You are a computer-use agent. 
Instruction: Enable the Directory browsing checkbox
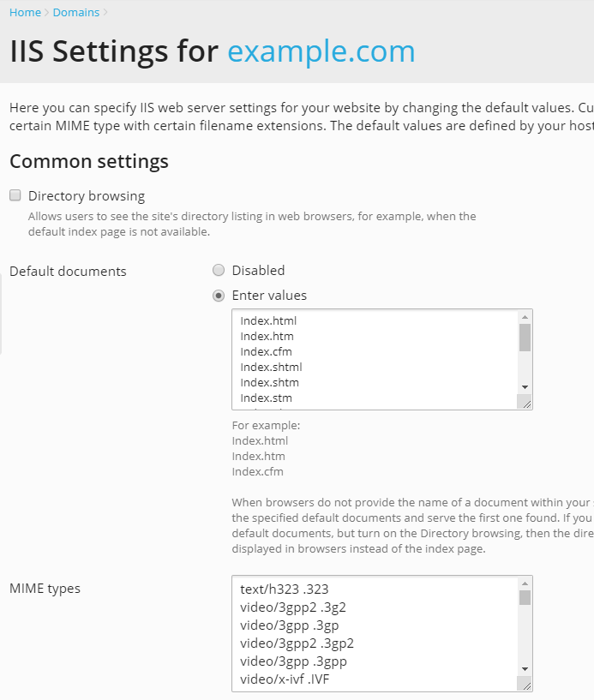tap(15, 195)
